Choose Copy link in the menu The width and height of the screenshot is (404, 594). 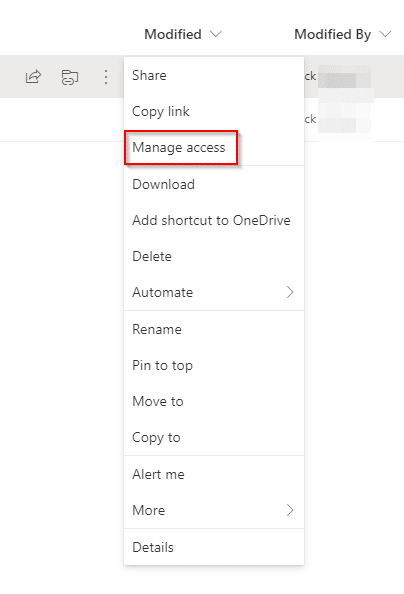click(x=214, y=111)
